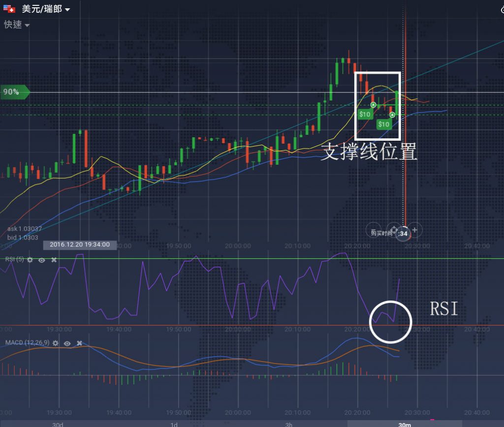The image size is (504, 427).
Task: Click the US/Swiss flag pair icon
Action: pyautogui.click(x=9, y=9)
